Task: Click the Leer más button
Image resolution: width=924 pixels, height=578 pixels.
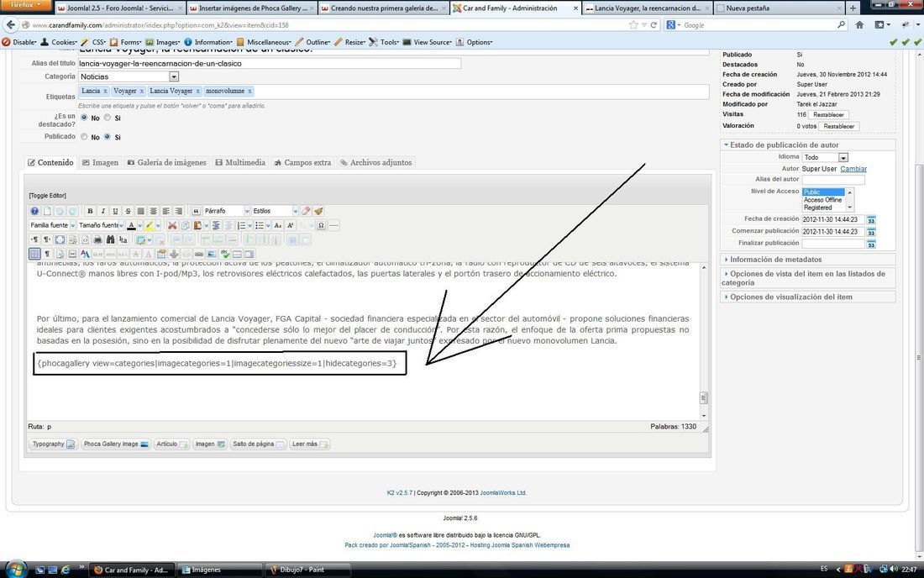Action: pos(309,444)
